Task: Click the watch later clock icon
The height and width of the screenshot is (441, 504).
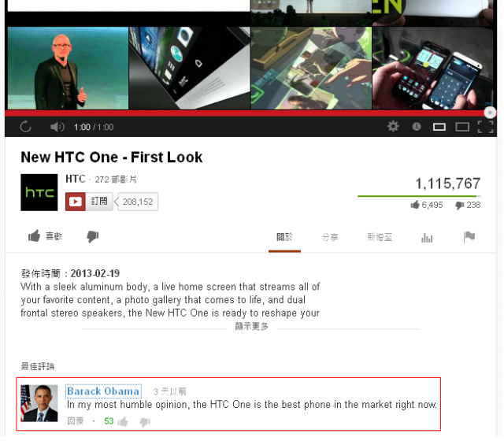Action: pyautogui.click(x=417, y=127)
